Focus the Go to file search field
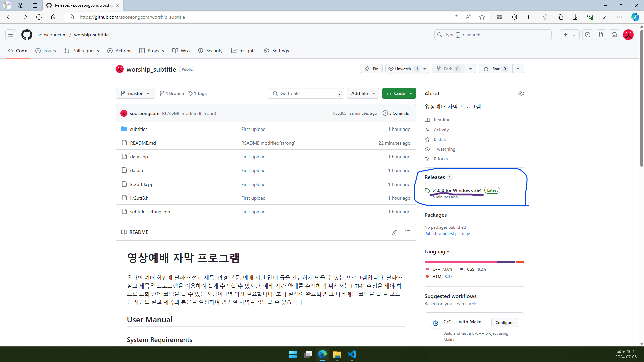The height and width of the screenshot is (362, 644). [x=306, y=93]
